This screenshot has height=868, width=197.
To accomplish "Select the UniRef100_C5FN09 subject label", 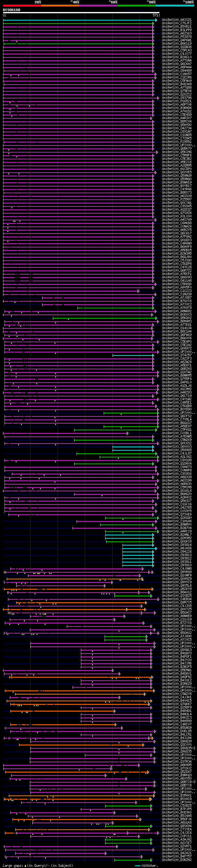I will coord(177,81).
